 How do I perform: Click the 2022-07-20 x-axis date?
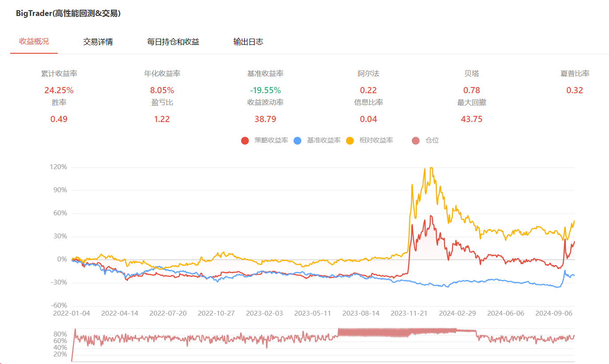[x=168, y=313]
